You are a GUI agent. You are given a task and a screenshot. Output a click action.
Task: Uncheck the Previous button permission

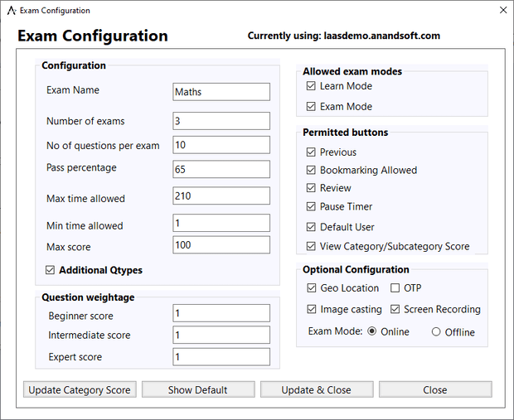[311, 152]
